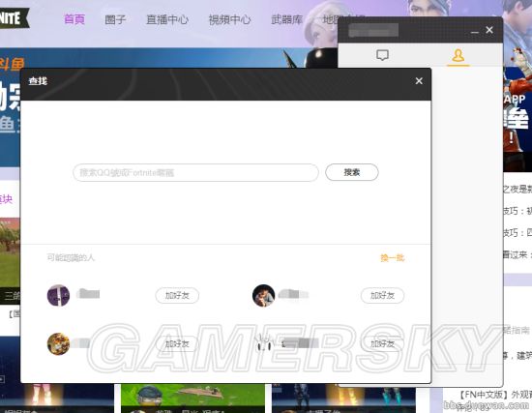Open the dark-haired avatar profile picture

[264, 295]
